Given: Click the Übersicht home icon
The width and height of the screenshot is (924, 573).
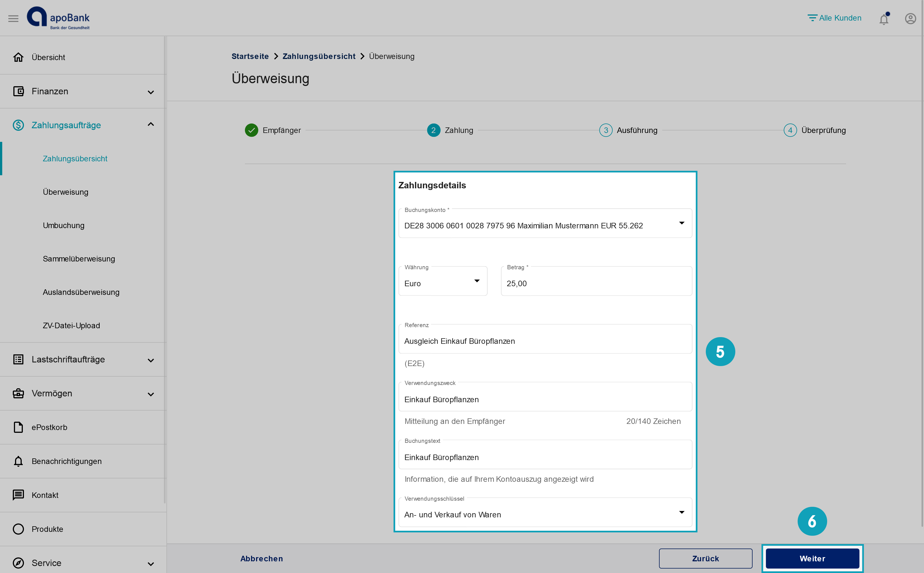Looking at the screenshot, I should [18, 57].
